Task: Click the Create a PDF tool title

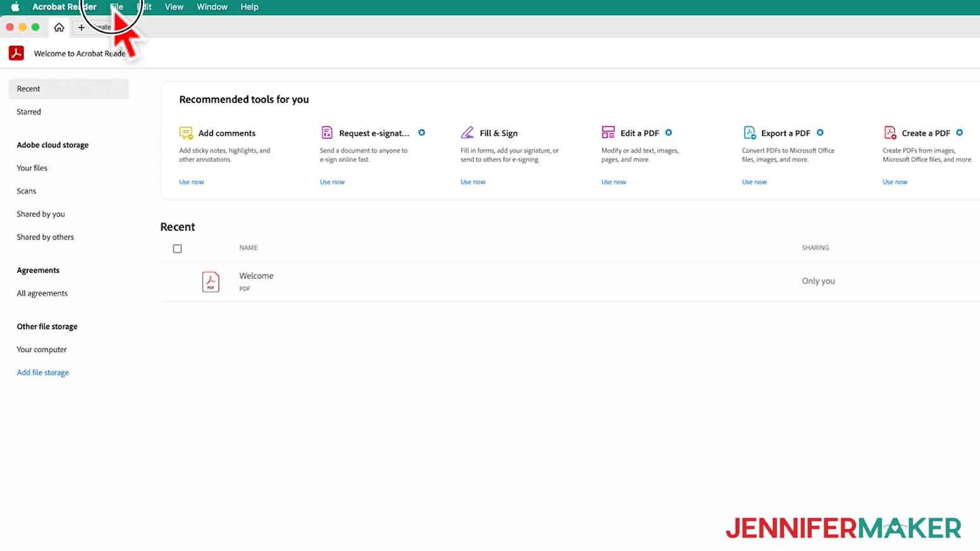Action: click(x=926, y=133)
